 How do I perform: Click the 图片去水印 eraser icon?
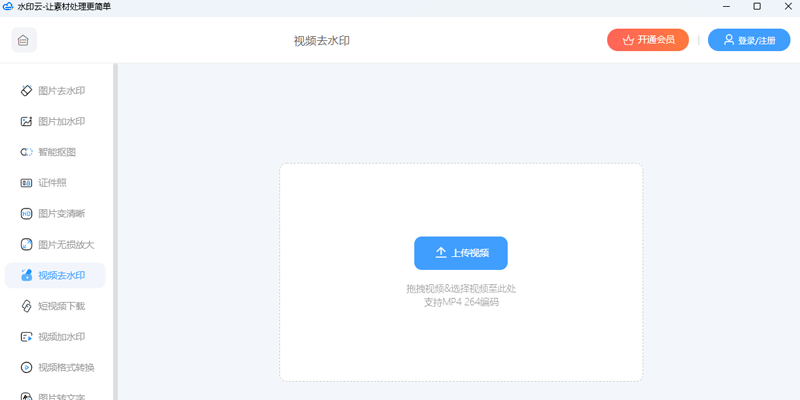pyautogui.click(x=26, y=91)
